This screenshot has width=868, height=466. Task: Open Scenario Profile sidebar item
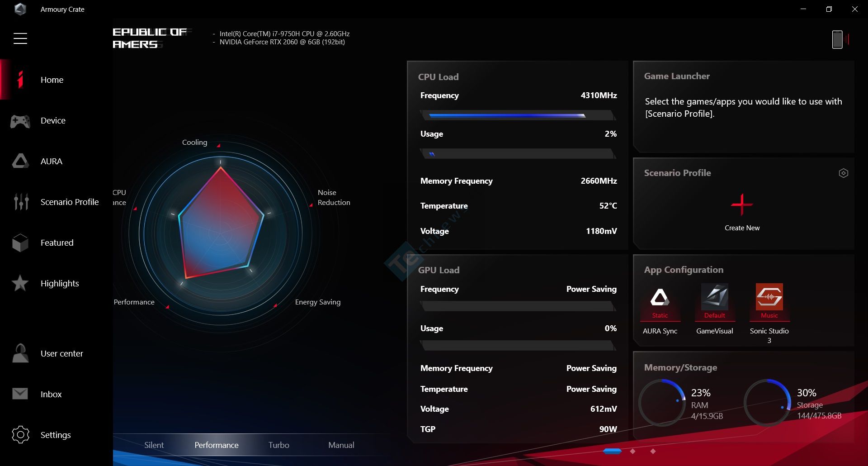click(x=70, y=202)
